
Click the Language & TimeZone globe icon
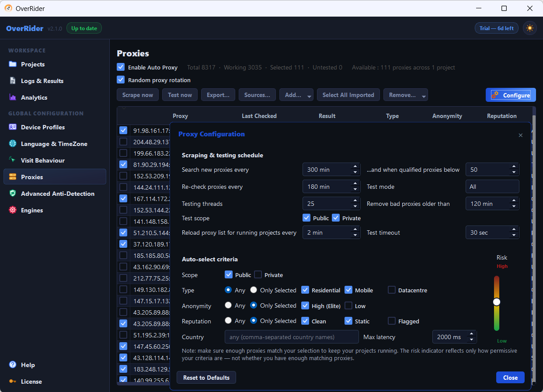tap(13, 144)
